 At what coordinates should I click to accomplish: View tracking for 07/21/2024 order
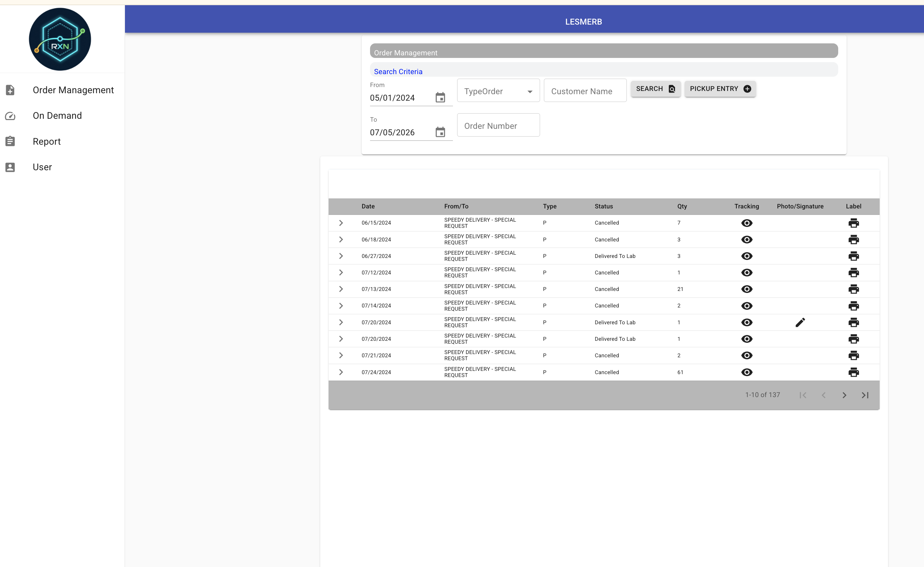(747, 355)
